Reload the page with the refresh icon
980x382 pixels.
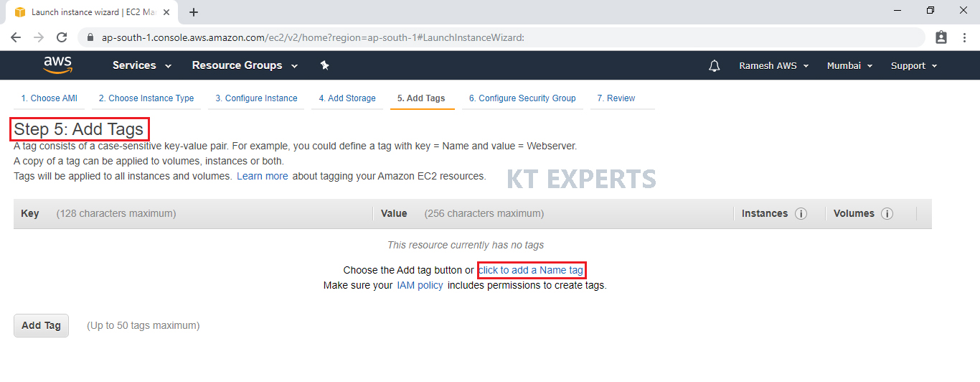point(62,37)
